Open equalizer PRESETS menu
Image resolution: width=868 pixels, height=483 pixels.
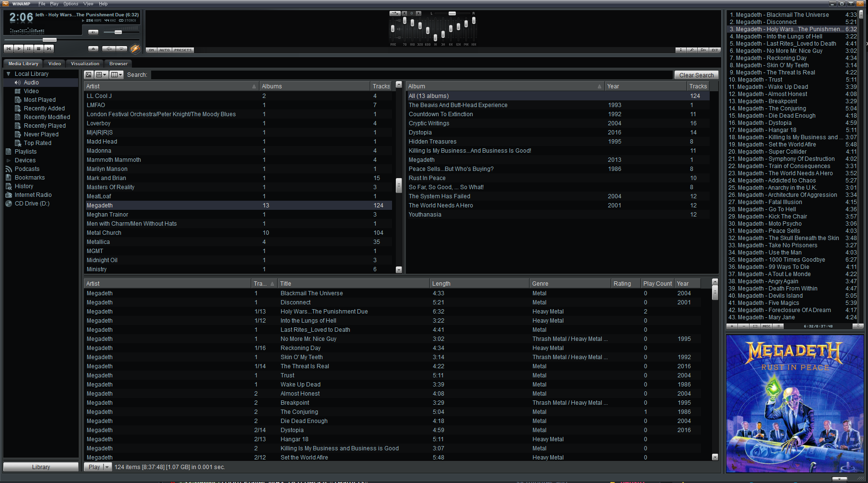click(x=183, y=50)
